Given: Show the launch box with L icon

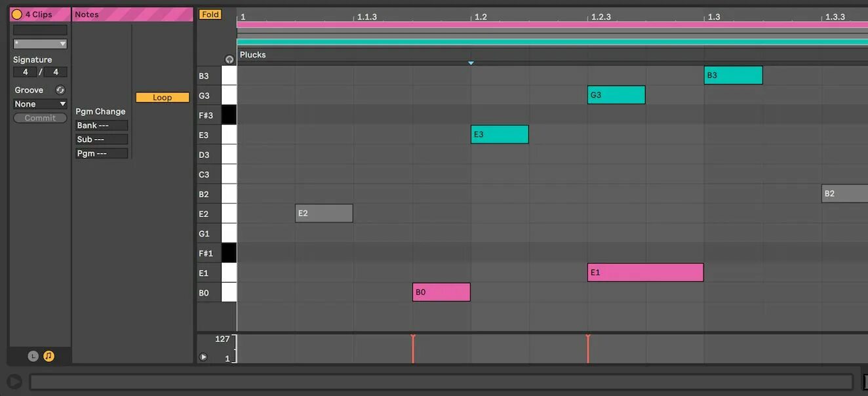Looking at the screenshot, I should point(33,356).
